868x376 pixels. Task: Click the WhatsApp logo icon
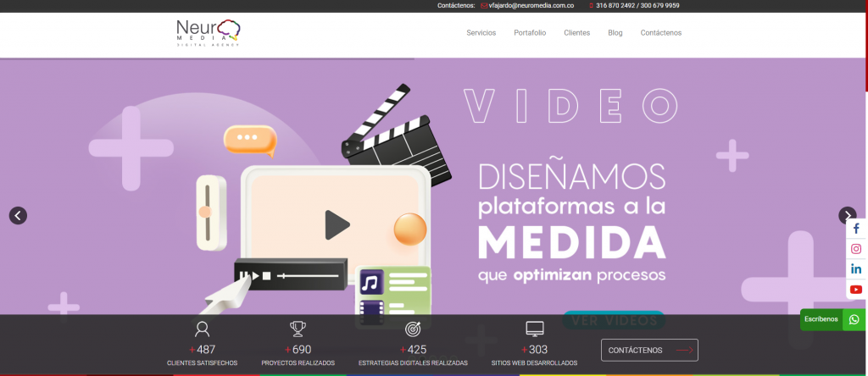[x=854, y=319]
